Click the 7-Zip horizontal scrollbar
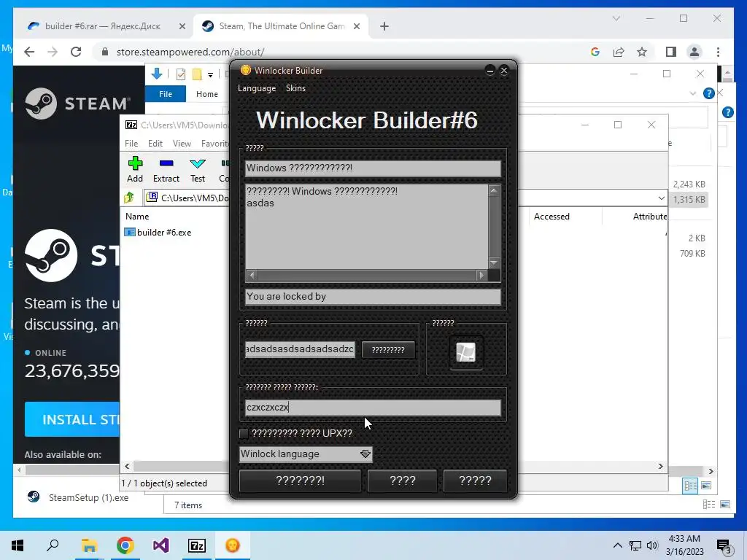 [x=393, y=466]
